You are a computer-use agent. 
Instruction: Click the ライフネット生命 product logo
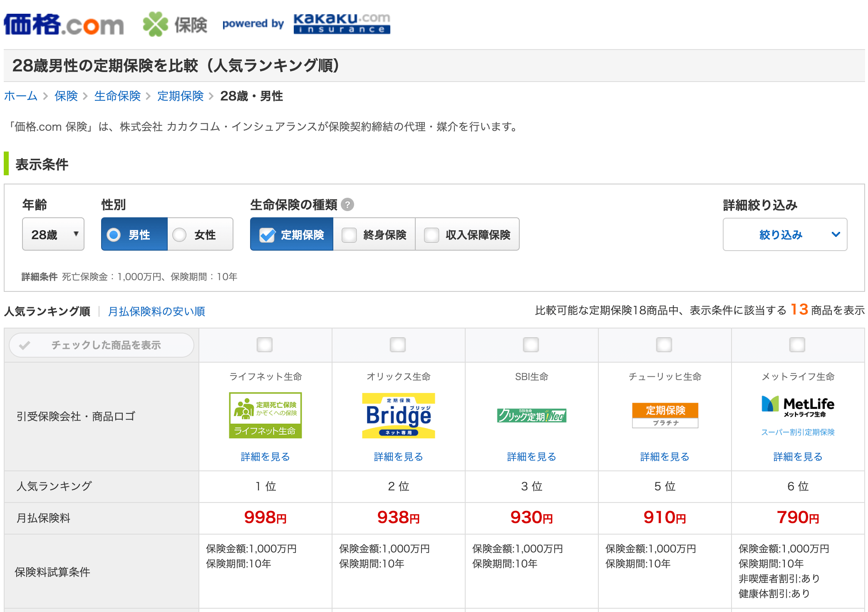point(265,415)
